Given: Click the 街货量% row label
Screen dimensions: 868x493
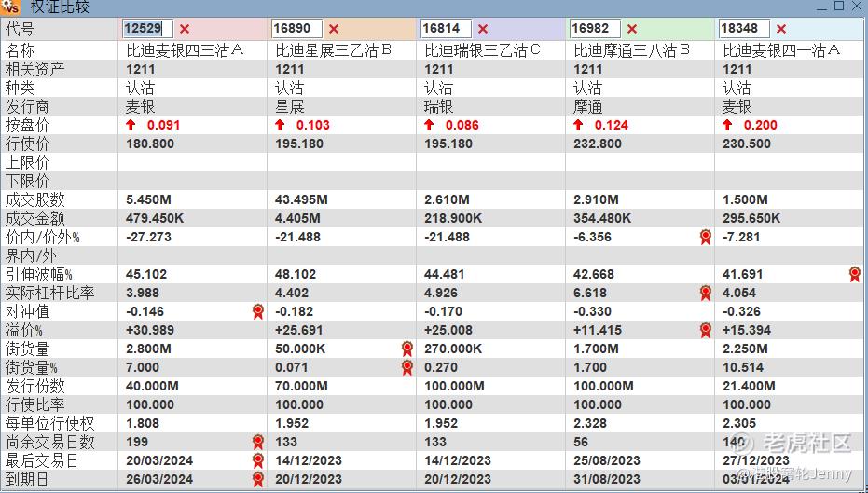Looking at the screenshot, I should click(32, 367).
